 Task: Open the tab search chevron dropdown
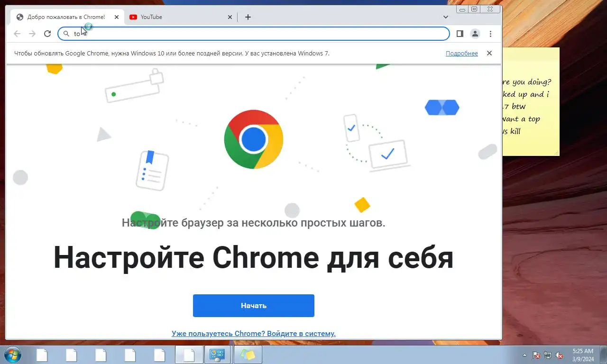click(446, 17)
